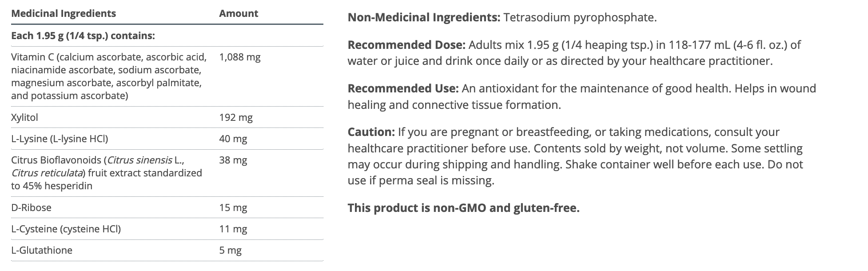Click the D-Ribose ingredient row
Viewport: 868px width, 271px height.
tap(31, 208)
